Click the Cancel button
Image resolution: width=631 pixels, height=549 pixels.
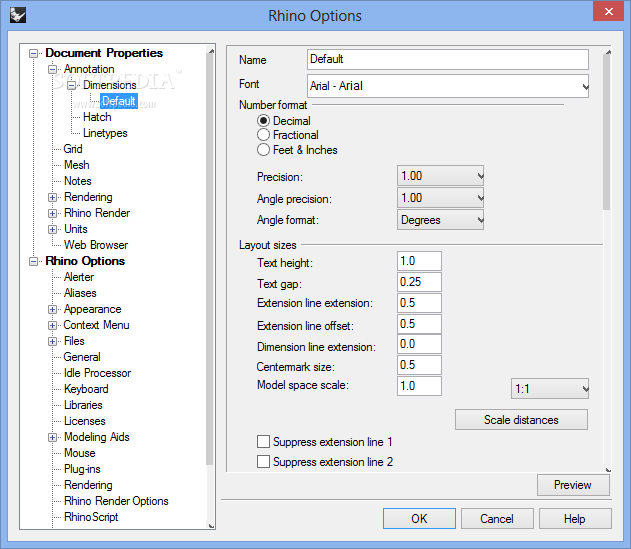click(x=497, y=518)
